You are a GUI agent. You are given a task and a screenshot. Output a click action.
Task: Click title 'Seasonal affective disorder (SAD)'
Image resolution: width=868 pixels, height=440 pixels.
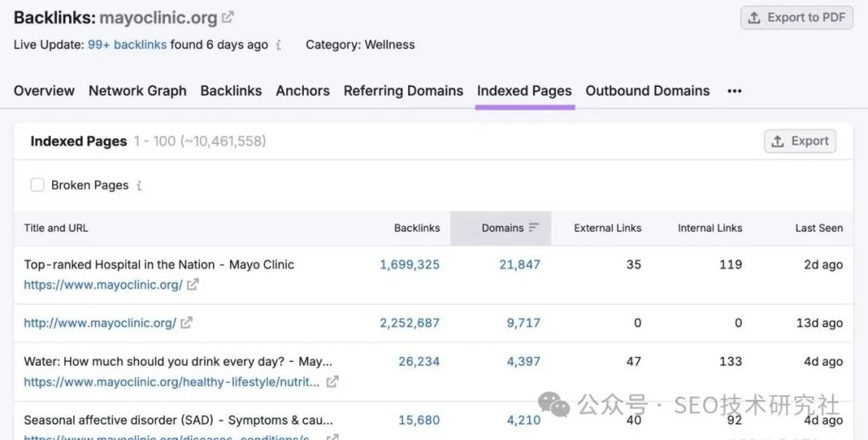[178, 421]
